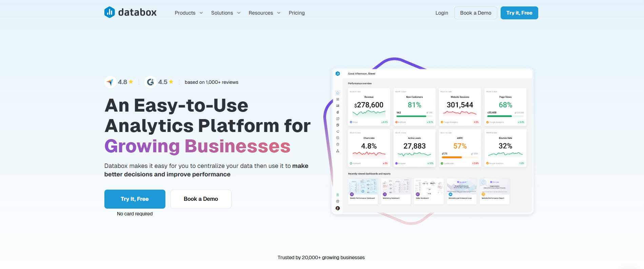Click the 301,544 Website Sessions value
Viewport: 644px width, 269px height.
pos(460,105)
